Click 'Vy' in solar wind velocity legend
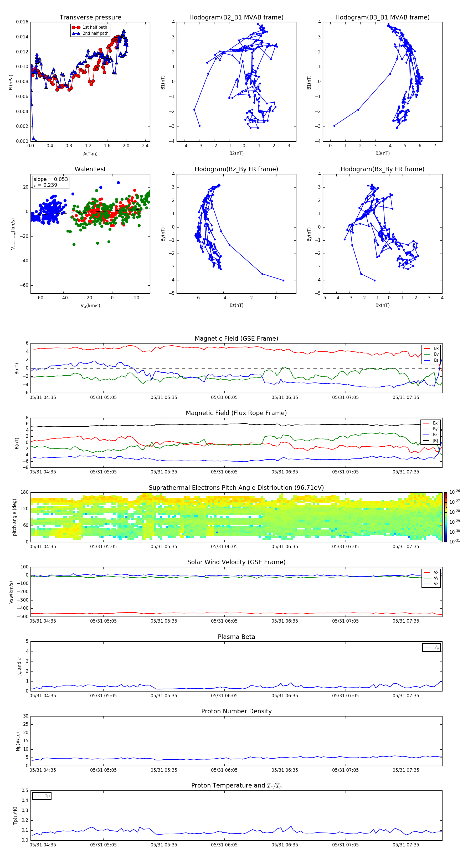This screenshot has width=473, height=868. pos(431,578)
